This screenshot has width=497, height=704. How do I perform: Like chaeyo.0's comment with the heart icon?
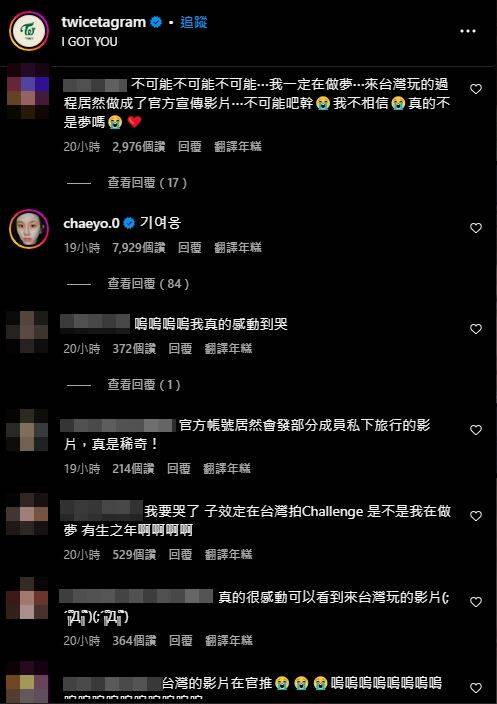click(476, 228)
